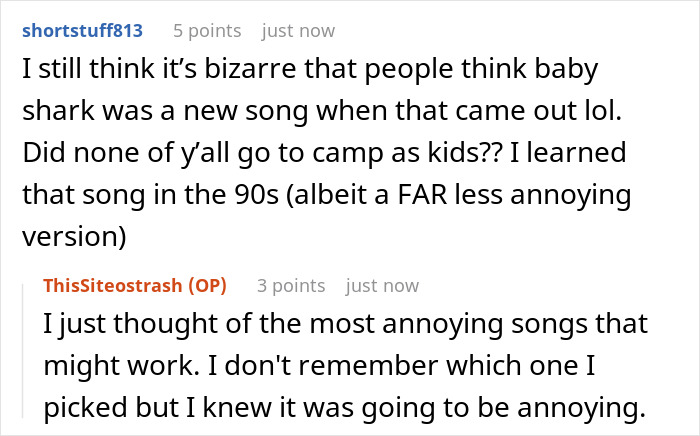700x436 pixels.
Task: Click the line starting 'shark was a new song'
Action: tap(322, 111)
